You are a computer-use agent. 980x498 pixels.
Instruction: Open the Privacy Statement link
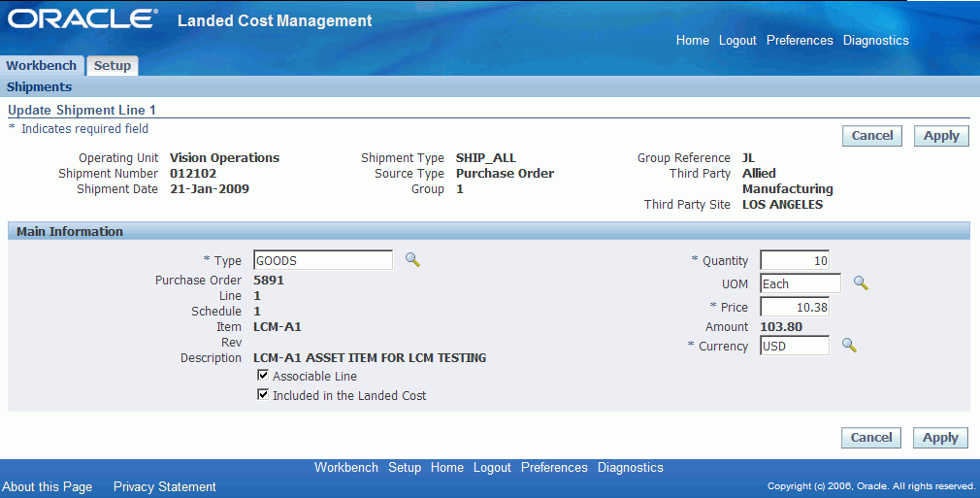164,486
